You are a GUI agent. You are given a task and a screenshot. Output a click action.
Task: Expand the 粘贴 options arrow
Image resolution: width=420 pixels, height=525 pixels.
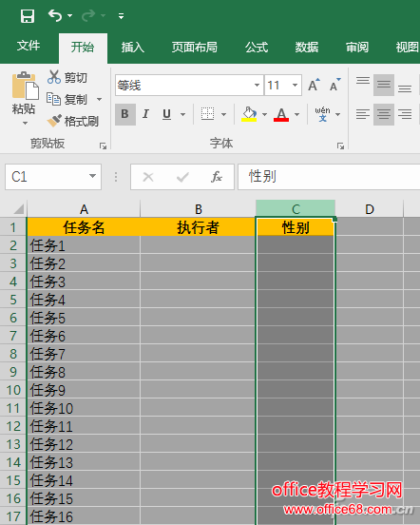pyautogui.click(x=25, y=124)
